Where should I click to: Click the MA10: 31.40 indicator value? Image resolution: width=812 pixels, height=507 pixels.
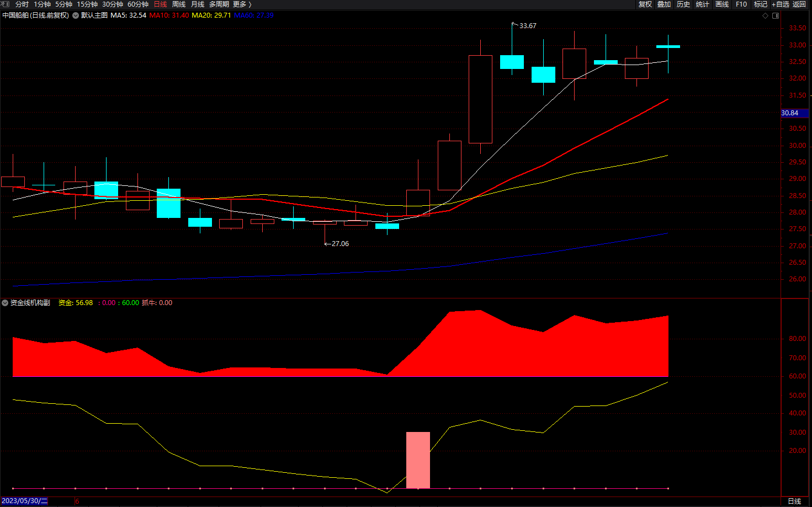[169, 15]
